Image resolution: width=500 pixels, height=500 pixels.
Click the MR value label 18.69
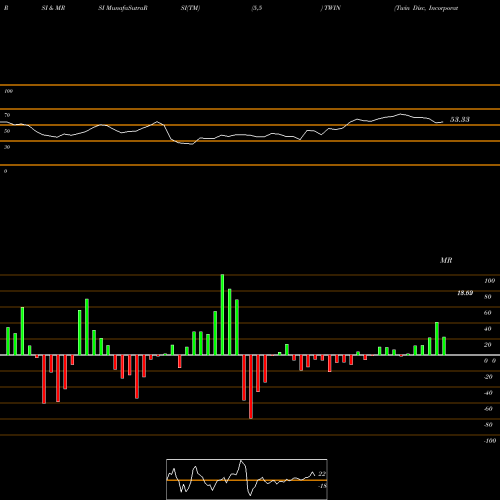coord(465,293)
